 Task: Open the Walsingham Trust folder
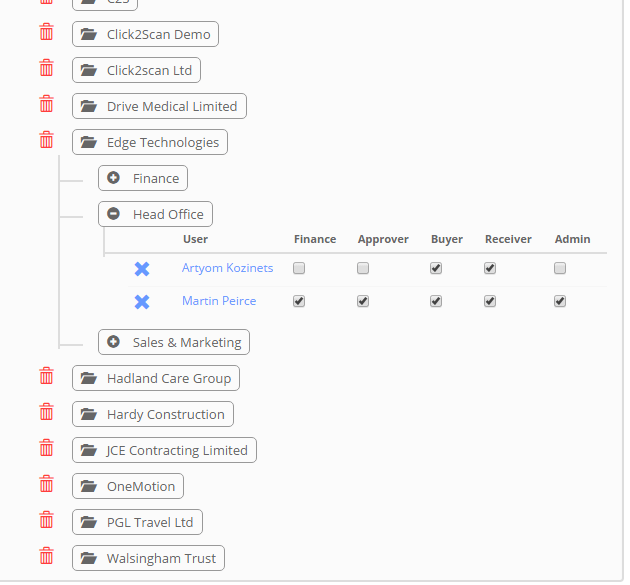coord(148,558)
